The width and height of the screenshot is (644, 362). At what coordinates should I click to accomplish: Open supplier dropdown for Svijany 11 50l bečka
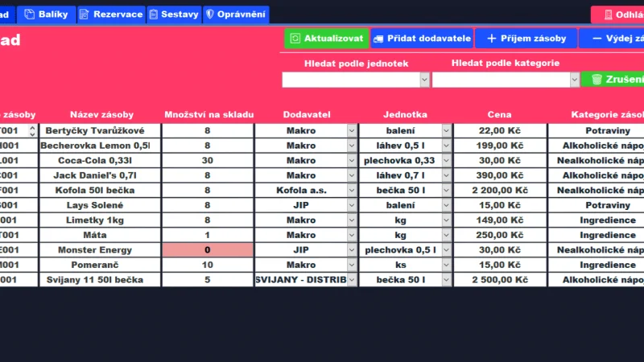(x=352, y=280)
